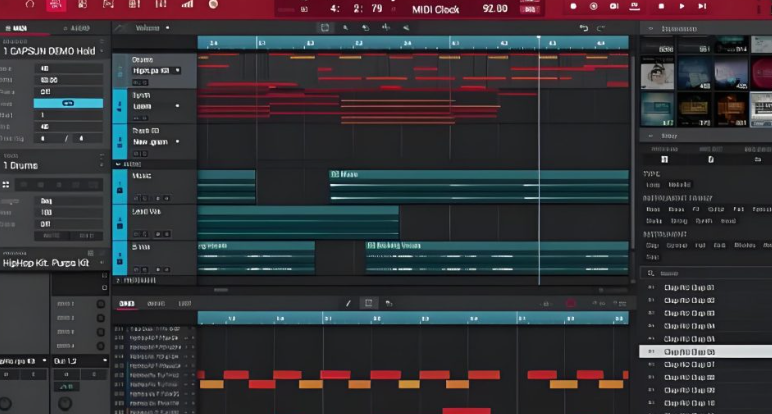Screen dimensions: 772x414
Task: Click the highlighted Main mode icon in top bar
Action: 56,5
